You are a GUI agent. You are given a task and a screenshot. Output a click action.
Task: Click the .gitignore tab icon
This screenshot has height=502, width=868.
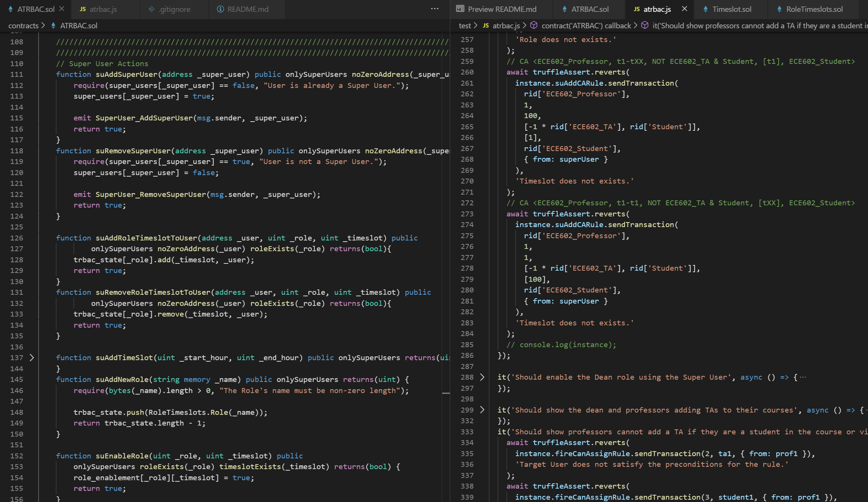click(x=151, y=9)
